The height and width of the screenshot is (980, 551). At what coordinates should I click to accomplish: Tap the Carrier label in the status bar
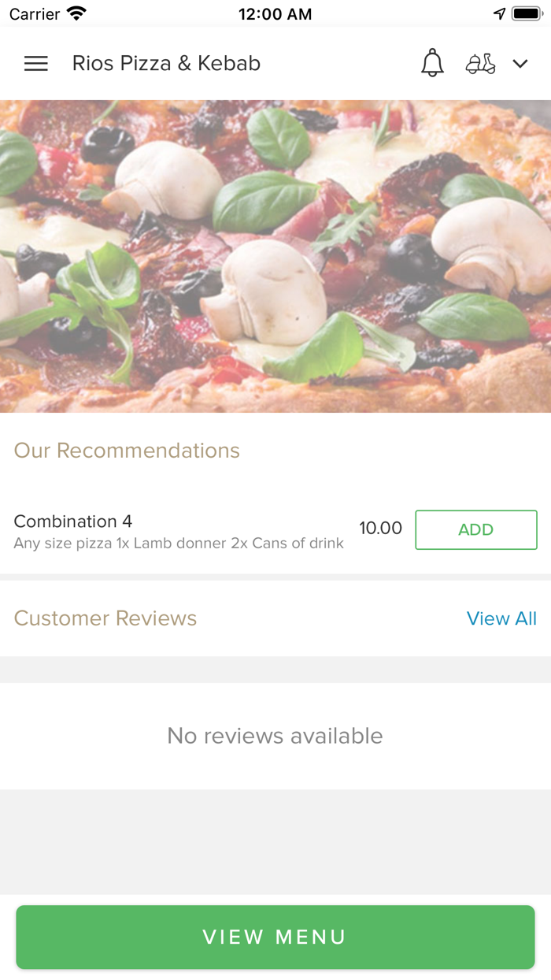34,13
